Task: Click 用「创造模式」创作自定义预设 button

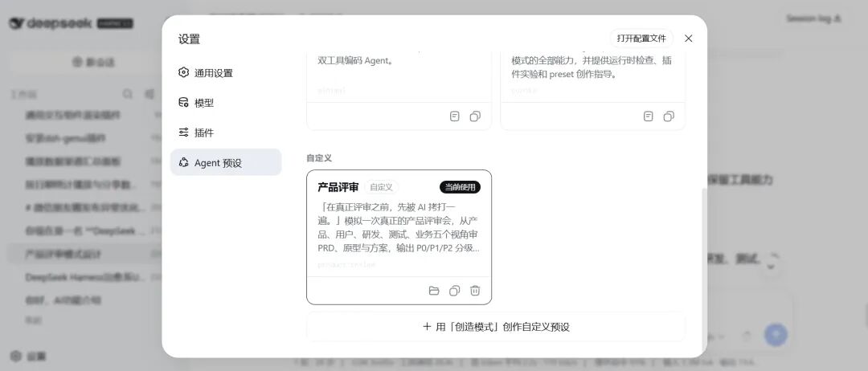Action: 496,327
